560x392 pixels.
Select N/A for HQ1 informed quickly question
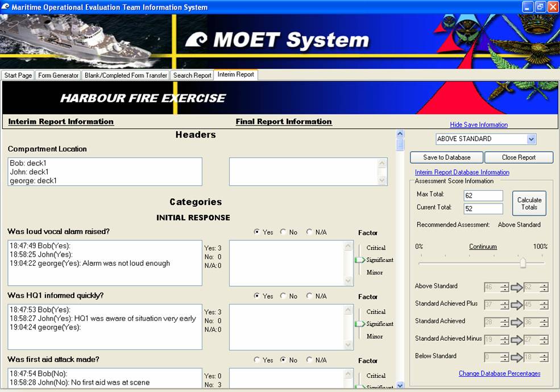pos(309,296)
